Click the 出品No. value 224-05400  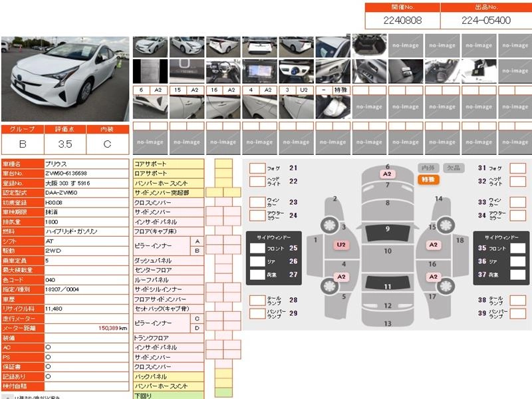click(x=486, y=21)
